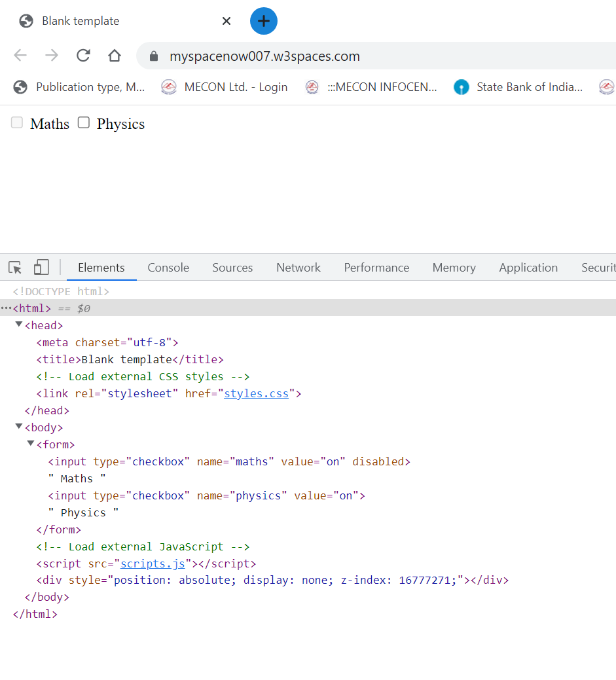616x680 pixels.
Task: Collapse the form element node
Action: click(x=31, y=444)
